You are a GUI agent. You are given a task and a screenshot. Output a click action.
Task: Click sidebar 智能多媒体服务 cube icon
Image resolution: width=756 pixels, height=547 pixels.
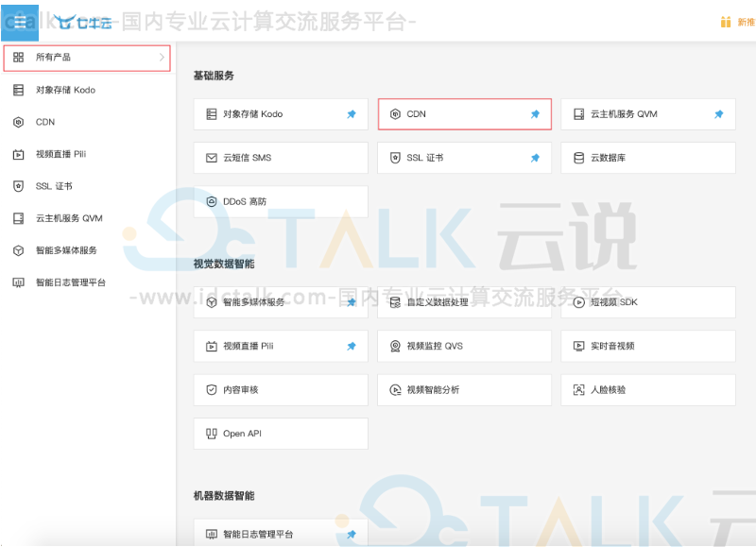pos(18,250)
